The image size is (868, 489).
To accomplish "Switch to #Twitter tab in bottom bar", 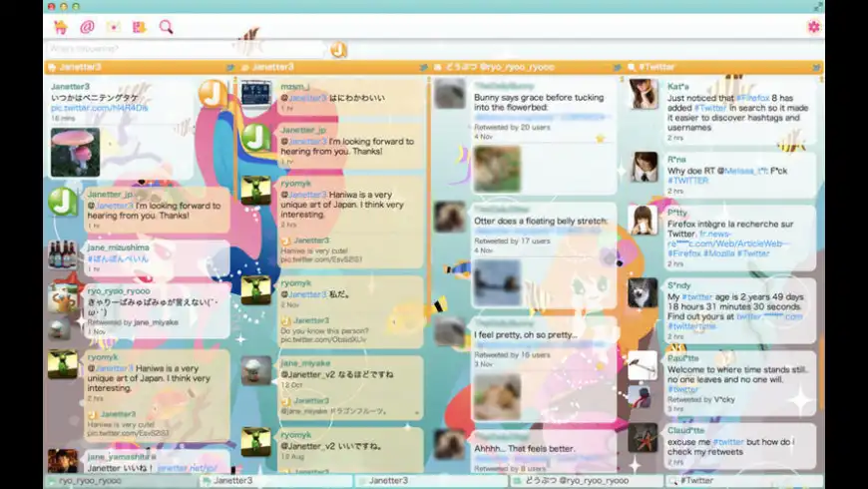I will (744, 481).
